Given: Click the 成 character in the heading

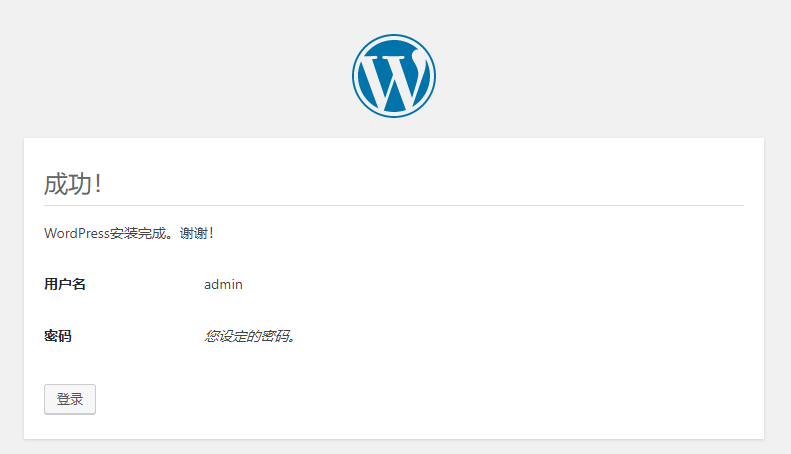Looking at the screenshot, I should [56, 184].
